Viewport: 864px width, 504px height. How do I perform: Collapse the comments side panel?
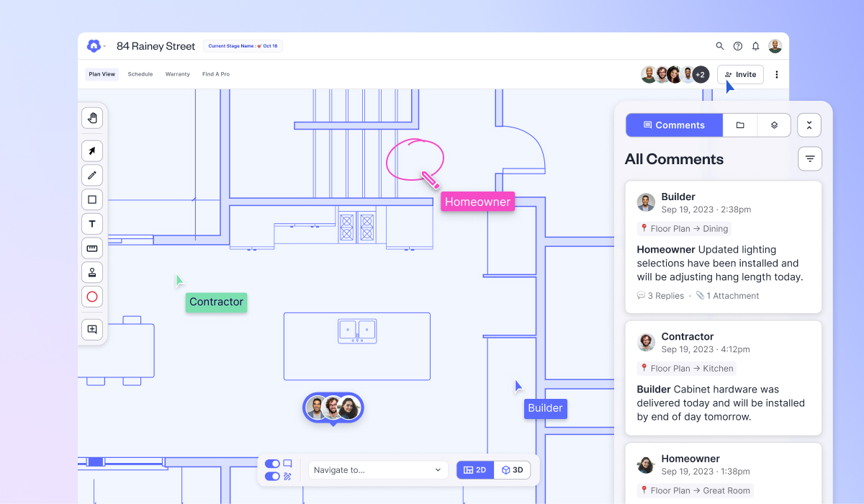[809, 125]
